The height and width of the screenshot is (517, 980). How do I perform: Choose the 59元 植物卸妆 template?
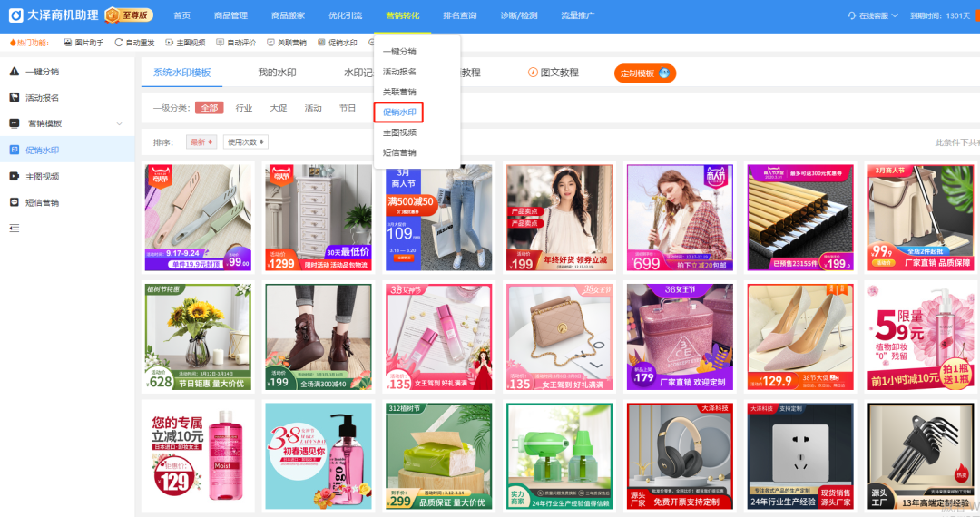[921, 337]
